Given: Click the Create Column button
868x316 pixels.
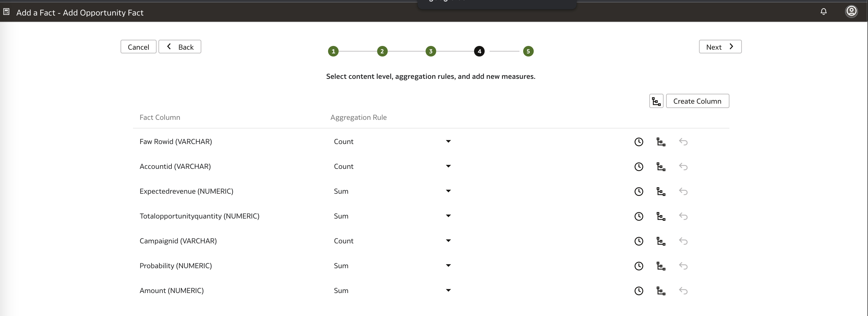Looking at the screenshot, I should pos(697,101).
